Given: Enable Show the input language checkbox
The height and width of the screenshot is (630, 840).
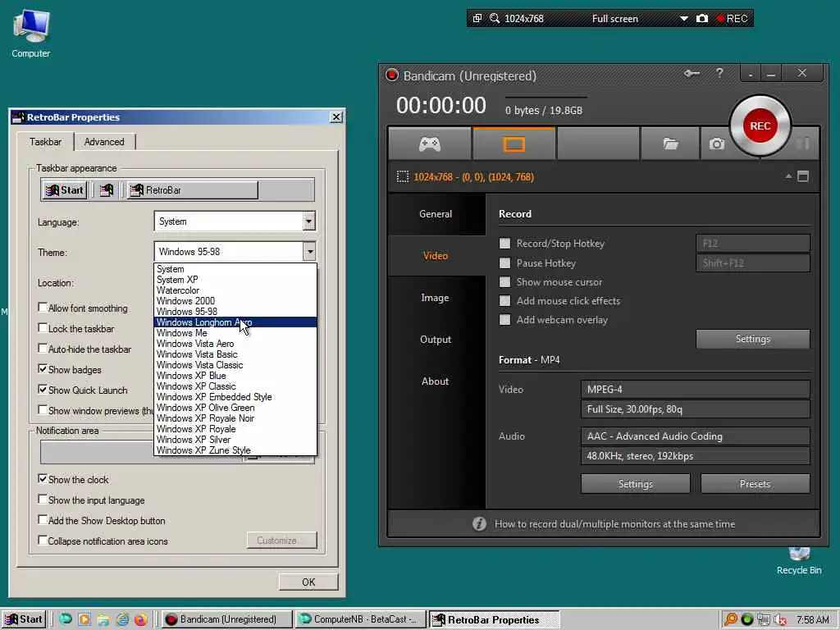Looking at the screenshot, I should (43, 500).
